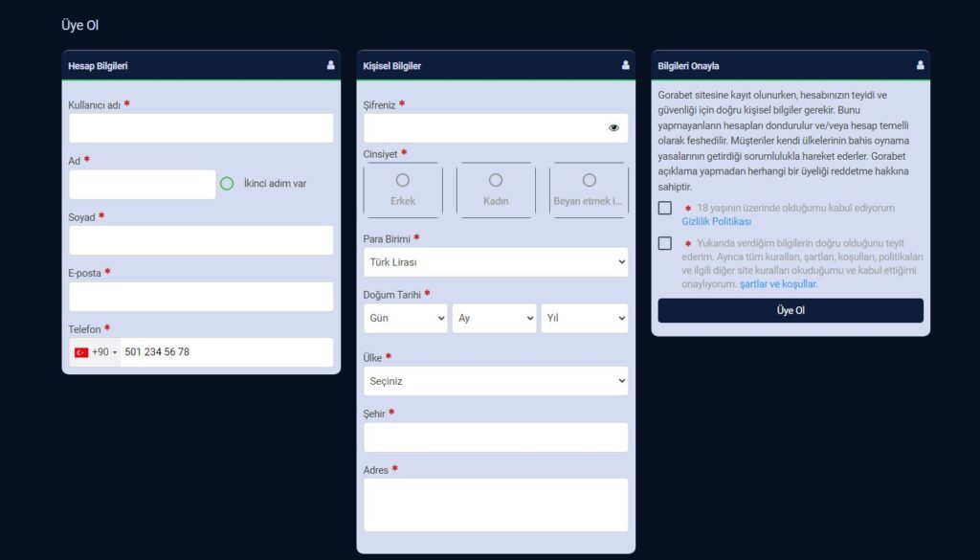Screen dimensions: 980x560
Task: Click the Bilgileri Onayla panel title
Action: 688,66
